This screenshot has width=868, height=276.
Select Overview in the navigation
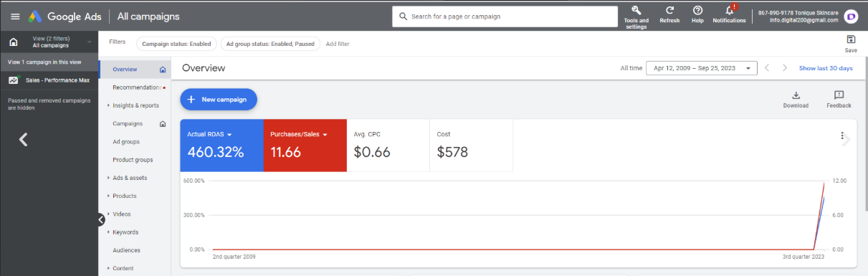[x=125, y=70]
